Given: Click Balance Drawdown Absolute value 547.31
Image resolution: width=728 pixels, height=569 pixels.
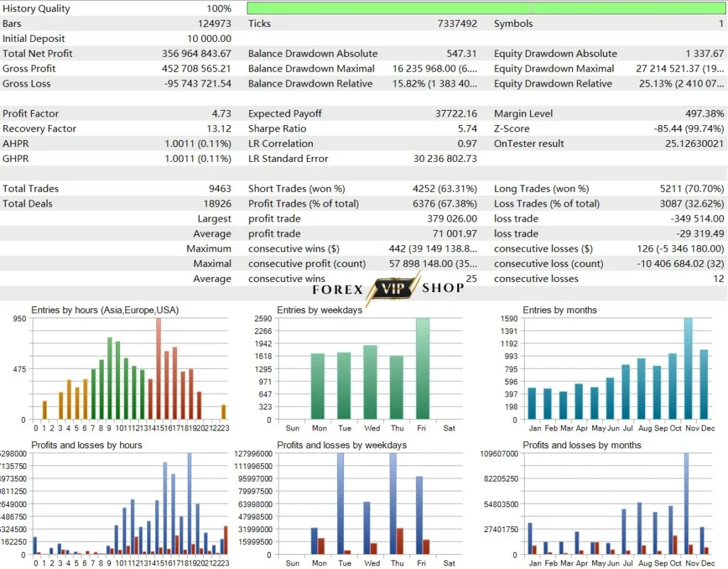Looking at the screenshot, I should click(x=461, y=53).
